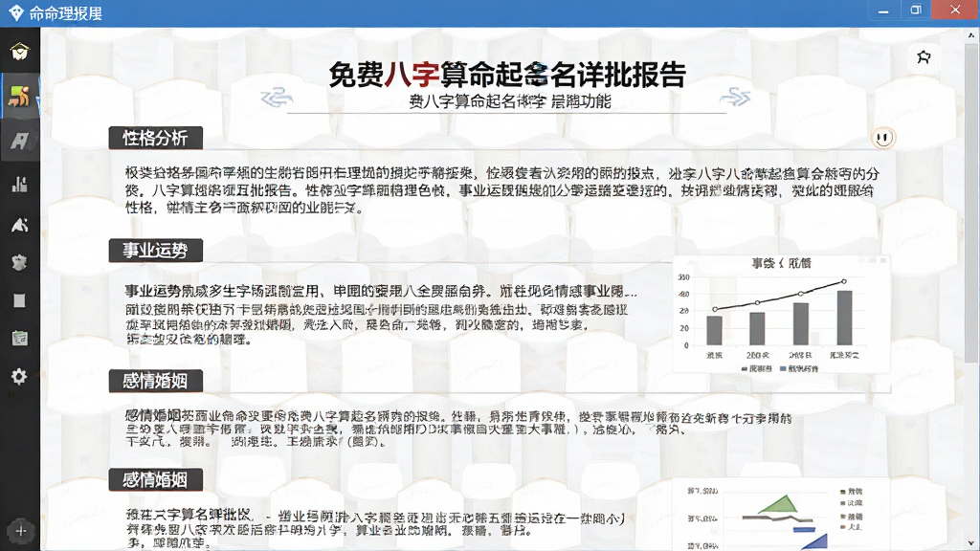Click the smiley face feedback icon
The height and width of the screenshot is (551, 980).
(883, 138)
